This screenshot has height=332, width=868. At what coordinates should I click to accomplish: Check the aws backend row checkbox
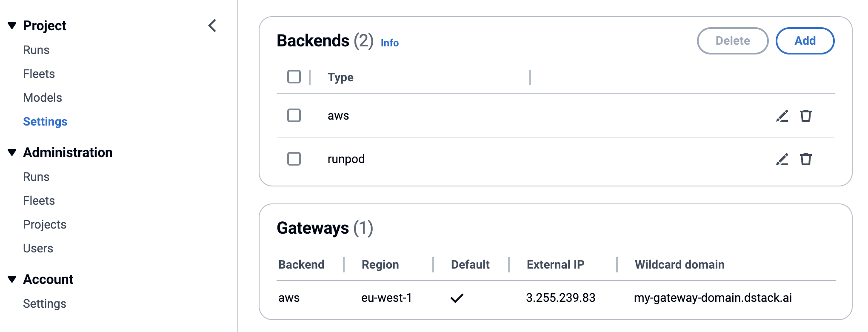pos(294,115)
